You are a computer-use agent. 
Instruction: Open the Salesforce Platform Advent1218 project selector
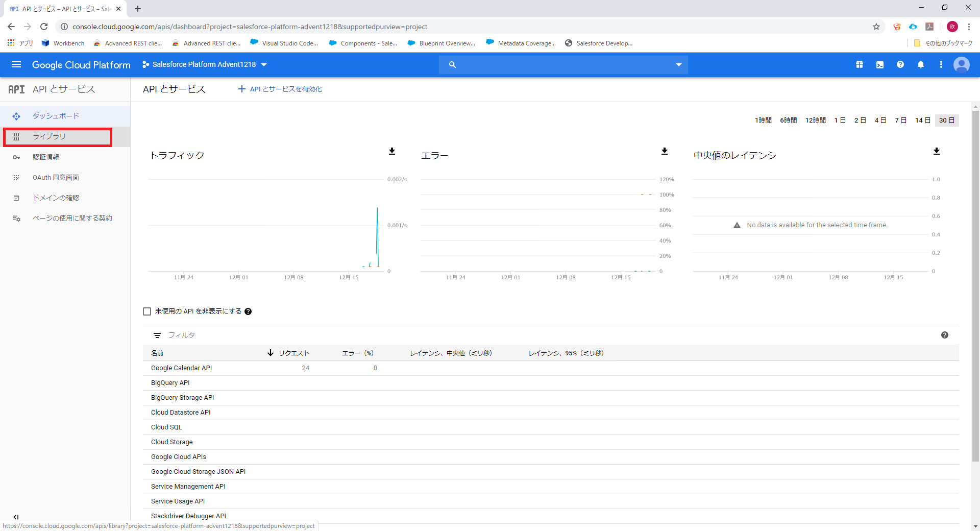tap(205, 64)
